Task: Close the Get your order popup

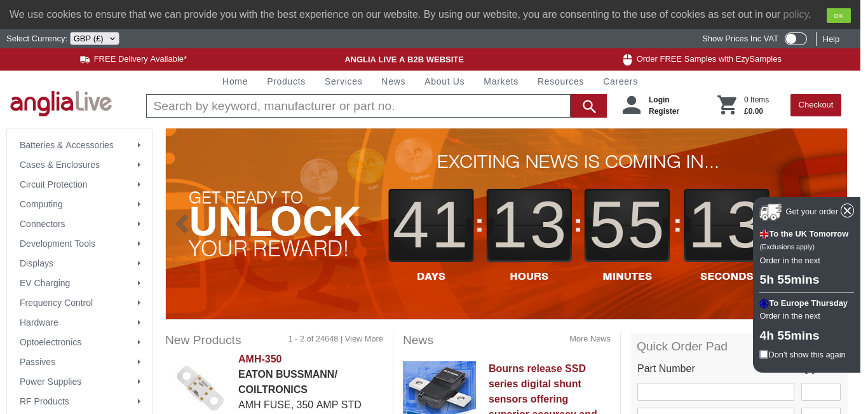Action: point(847,210)
